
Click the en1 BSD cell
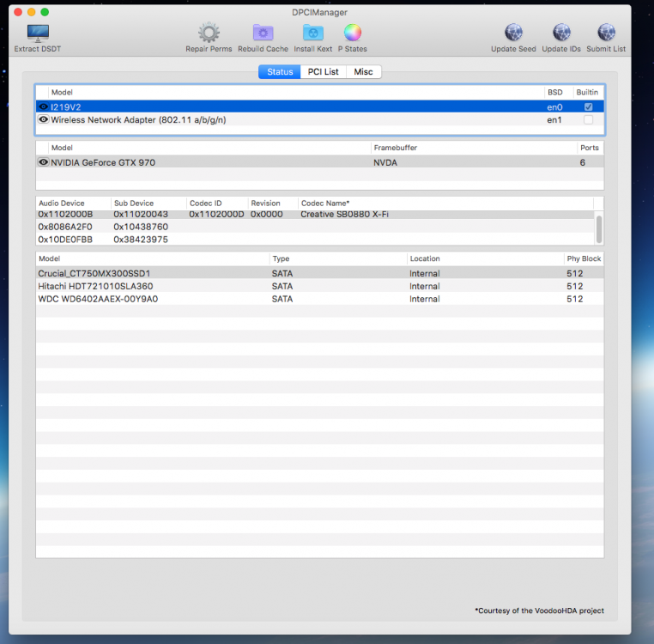(x=554, y=120)
